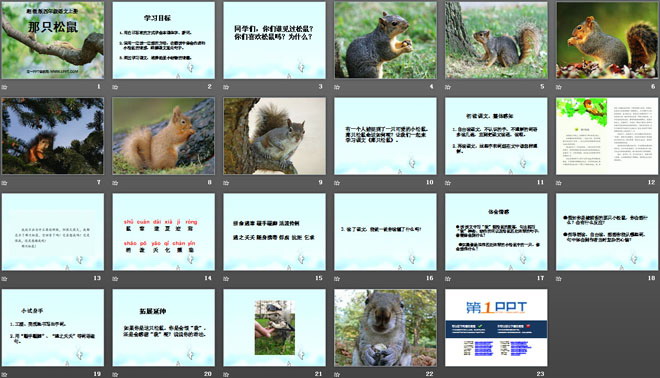Select slide 21 with small squirrel photo

[274, 327]
